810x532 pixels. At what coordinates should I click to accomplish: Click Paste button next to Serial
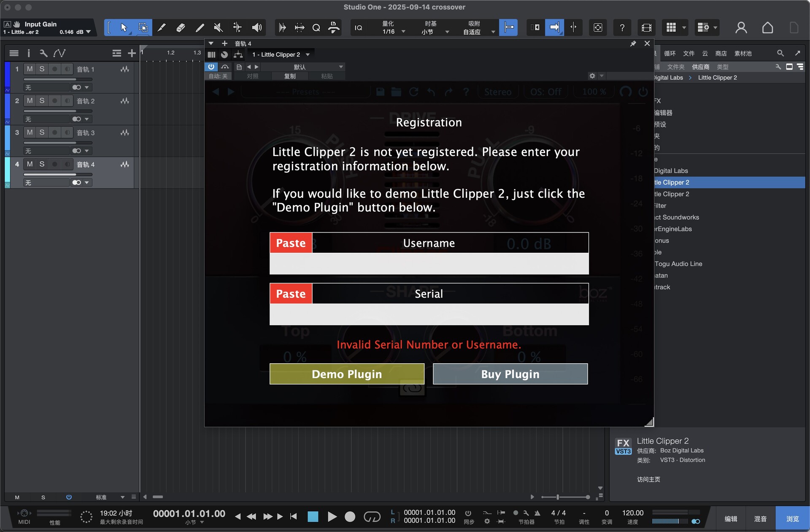[291, 294]
